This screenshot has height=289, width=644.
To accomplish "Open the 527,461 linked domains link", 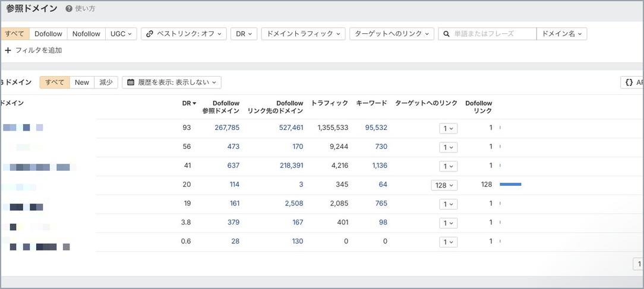I will [x=291, y=128].
